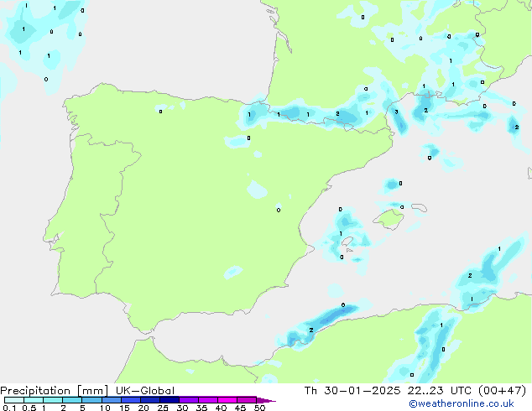Click the over-50 mm arrow tip of legend
The height and width of the screenshot is (411, 532).
pos(266,400)
